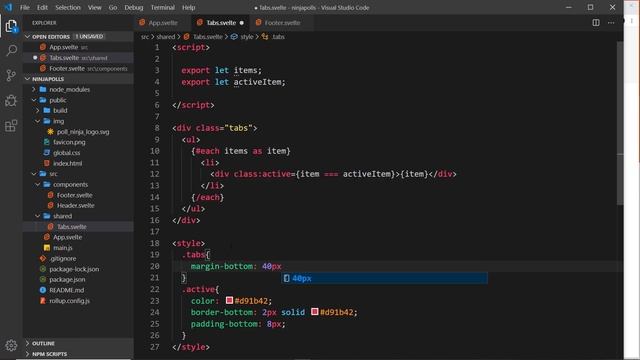The height and width of the screenshot is (360, 640).
Task: Open the Extensions view
Action: point(11,125)
